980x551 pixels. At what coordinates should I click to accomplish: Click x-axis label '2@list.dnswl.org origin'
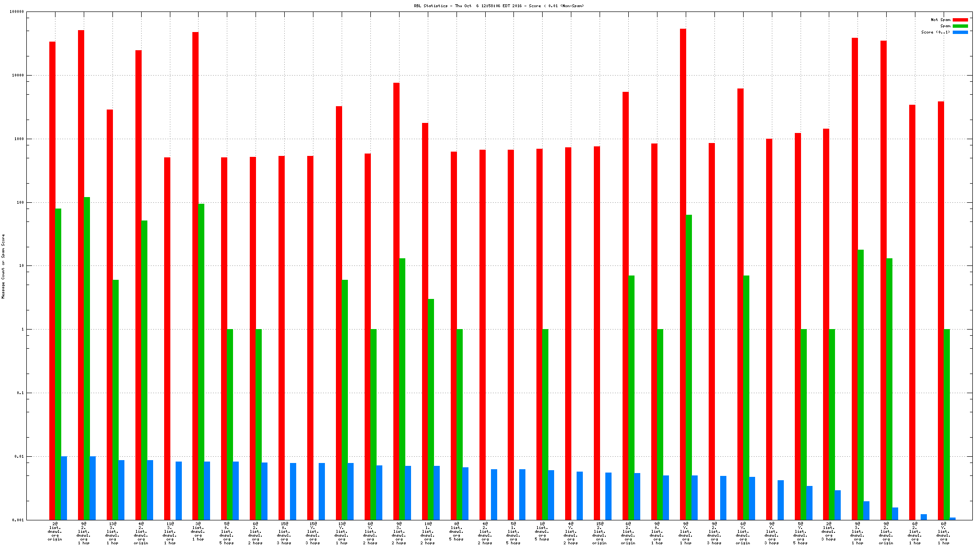55,531
